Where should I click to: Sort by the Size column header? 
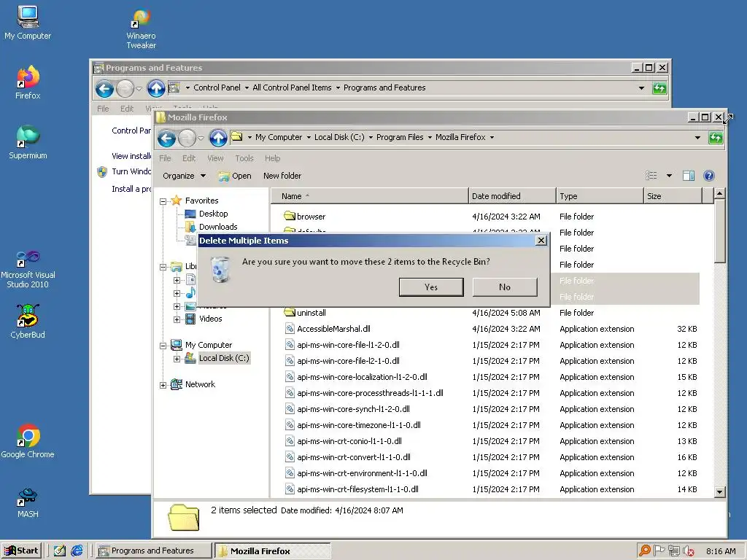pyautogui.click(x=673, y=195)
